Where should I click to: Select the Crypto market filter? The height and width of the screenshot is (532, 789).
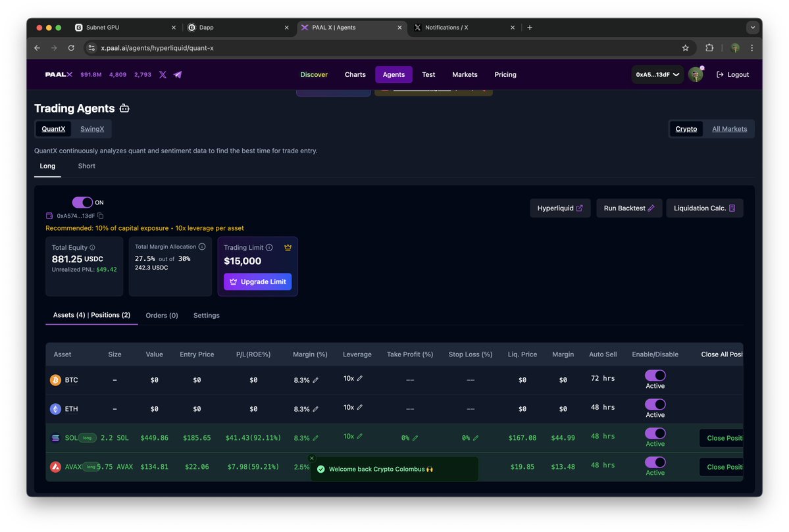[686, 129]
